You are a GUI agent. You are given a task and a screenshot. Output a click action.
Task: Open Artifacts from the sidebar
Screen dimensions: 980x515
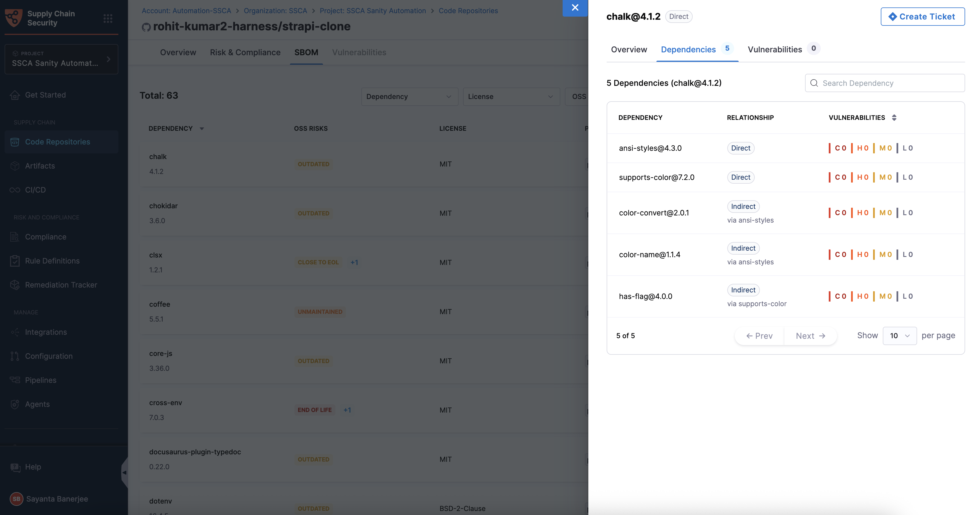coord(40,166)
